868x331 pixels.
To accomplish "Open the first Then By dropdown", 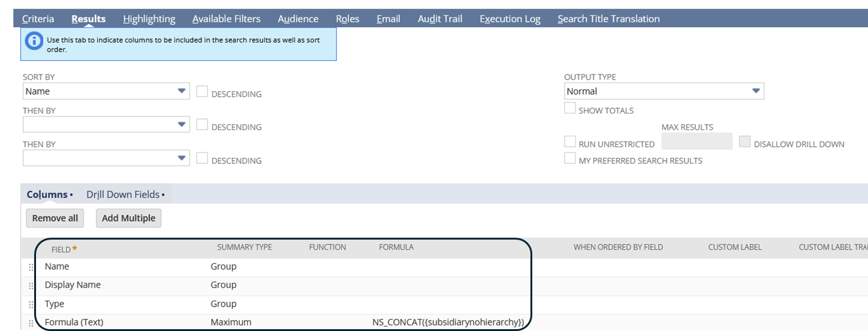I will click(106, 125).
